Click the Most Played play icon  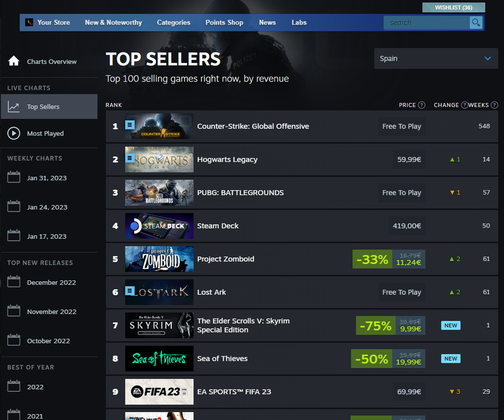coord(14,133)
